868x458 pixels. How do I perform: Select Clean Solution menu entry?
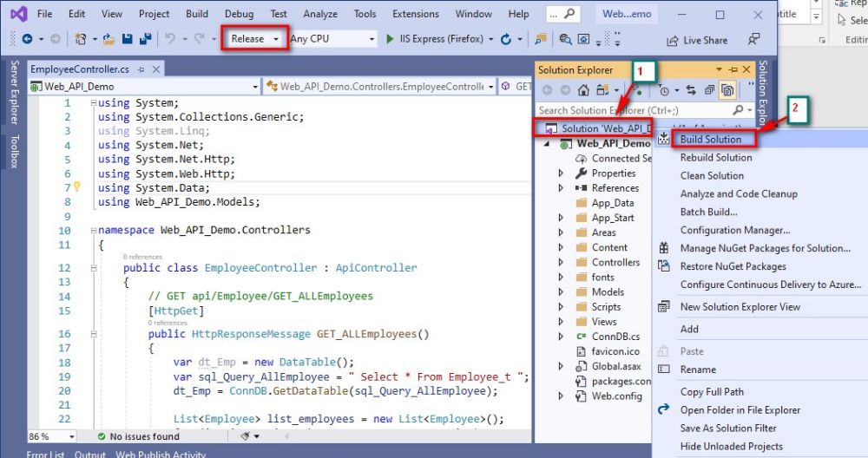pyautogui.click(x=712, y=176)
